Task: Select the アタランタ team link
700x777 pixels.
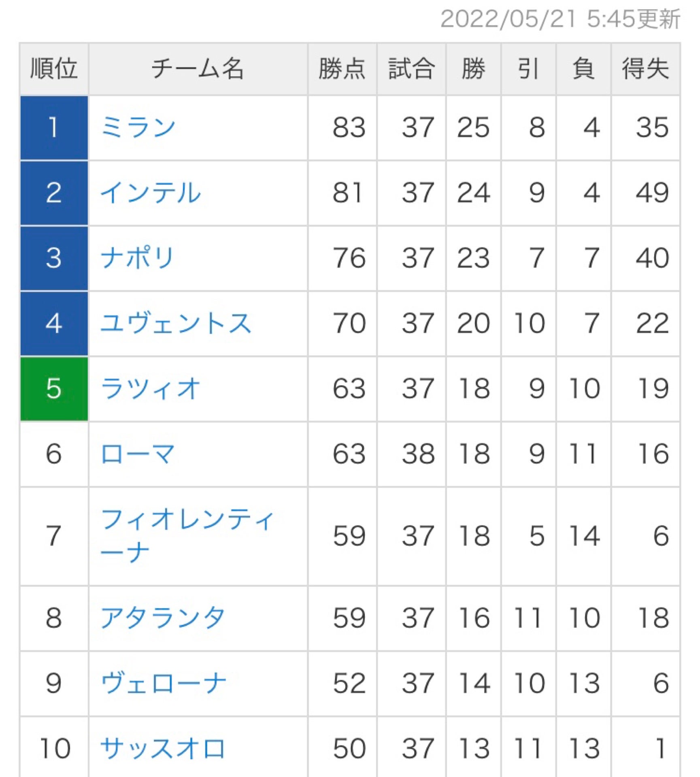Action: click(x=163, y=618)
